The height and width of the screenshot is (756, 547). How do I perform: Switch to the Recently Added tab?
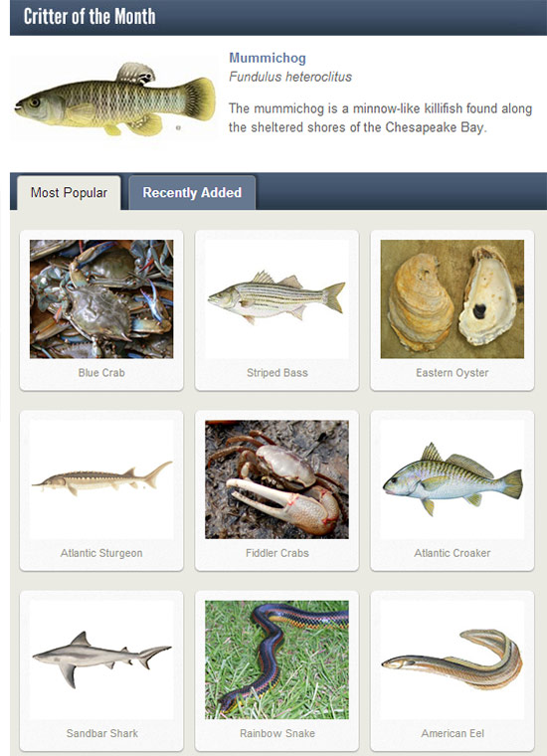tap(192, 192)
